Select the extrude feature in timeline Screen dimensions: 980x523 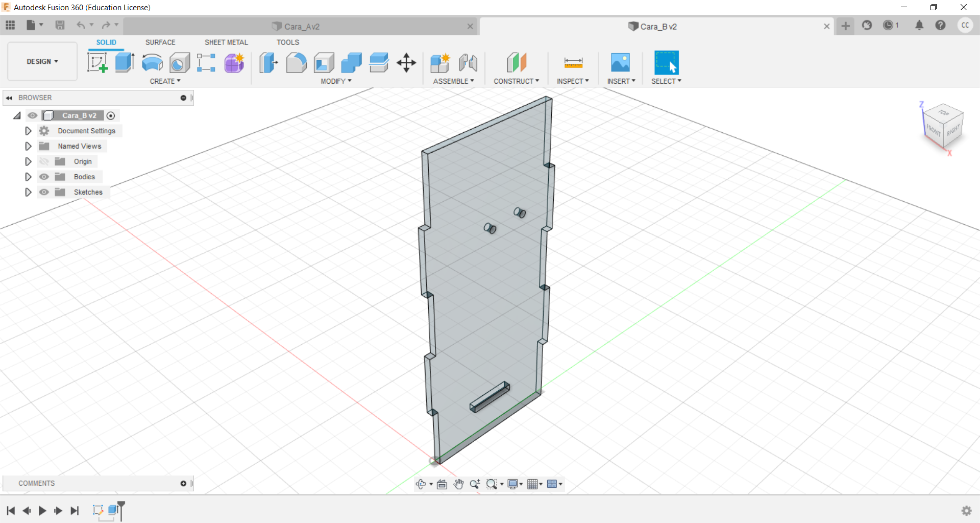coord(113,510)
